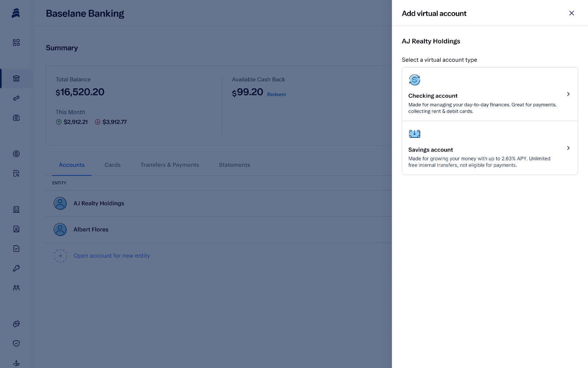Click the AJ Realty Holdings avatar icon
The image size is (588, 368).
click(60, 203)
